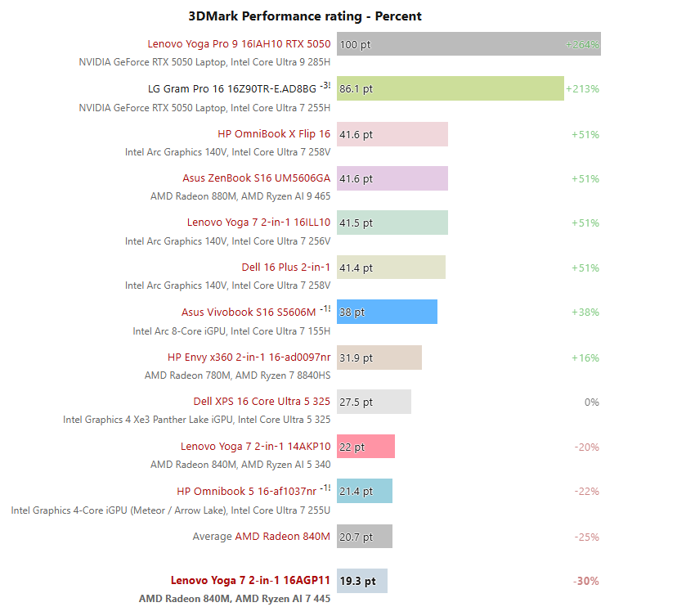Open the Lenovo Yoga Pro 9 16IAH10 link

pyautogui.click(x=239, y=44)
